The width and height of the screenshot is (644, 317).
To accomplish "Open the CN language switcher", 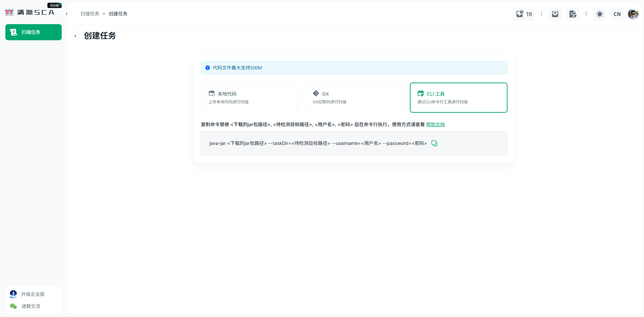I will 617,14.
